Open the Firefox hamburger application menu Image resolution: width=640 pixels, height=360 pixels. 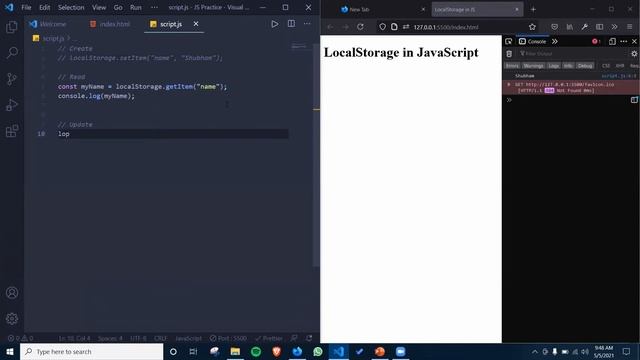pyautogui.click(x=629, y=27)
